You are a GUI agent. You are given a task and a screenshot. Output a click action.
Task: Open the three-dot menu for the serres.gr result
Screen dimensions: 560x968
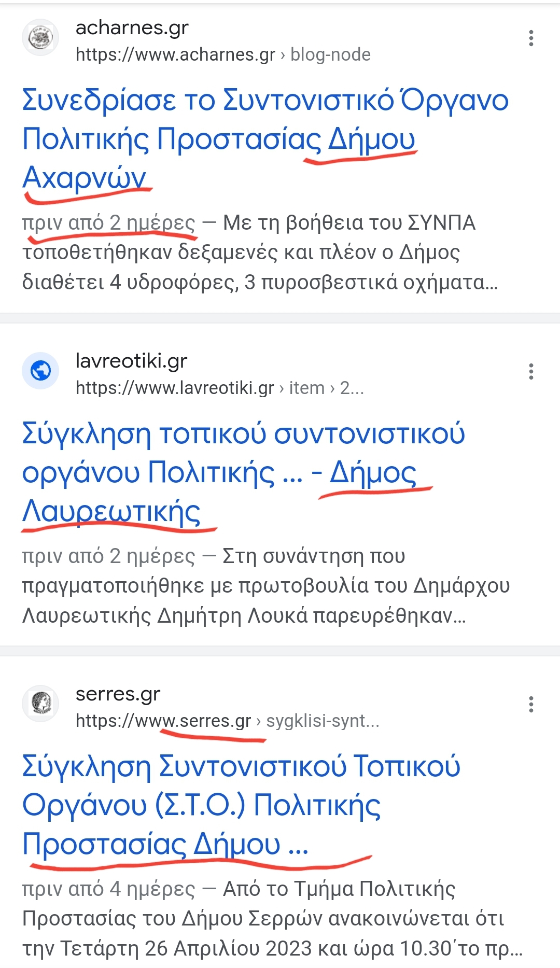tap(531, 704)
